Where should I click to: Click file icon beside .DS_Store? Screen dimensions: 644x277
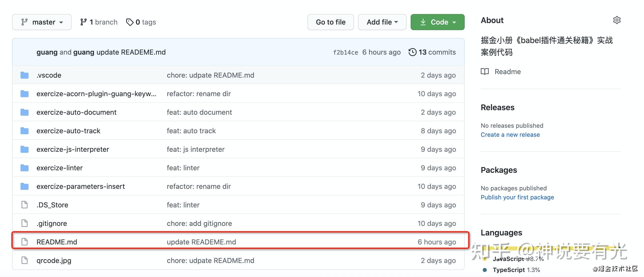(25, 205)
